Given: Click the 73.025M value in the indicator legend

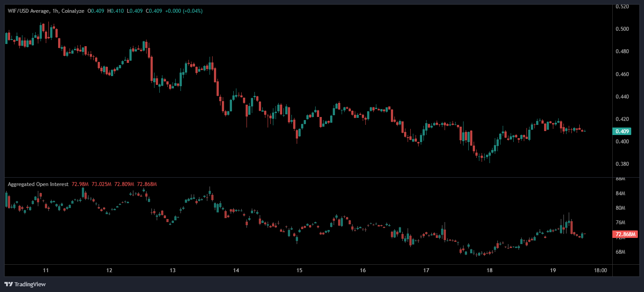Looking at the screenshot, I should click(x=103, y=184).
